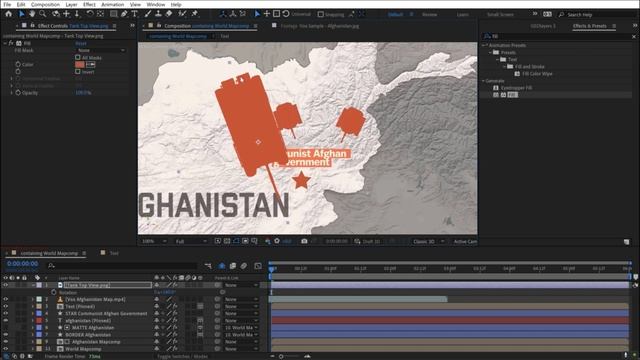Viewport: 640px width, 360px height.
Task: Enable the Snapping checkbox
Action: [321, 14]
